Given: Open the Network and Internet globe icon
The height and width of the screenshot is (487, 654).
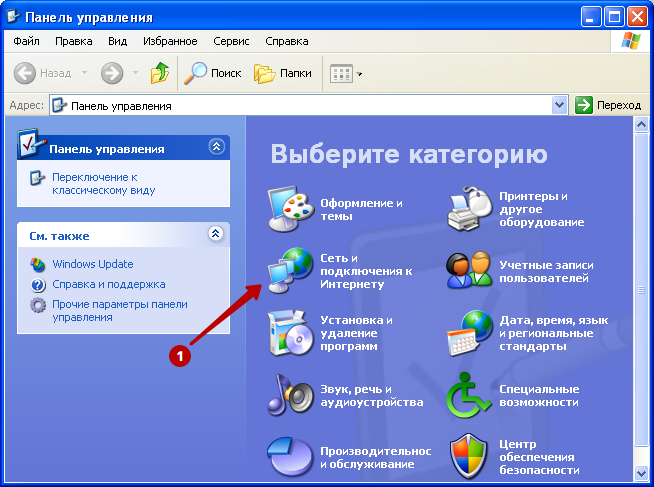Looking at the screenshot, I should pos(290,271).
